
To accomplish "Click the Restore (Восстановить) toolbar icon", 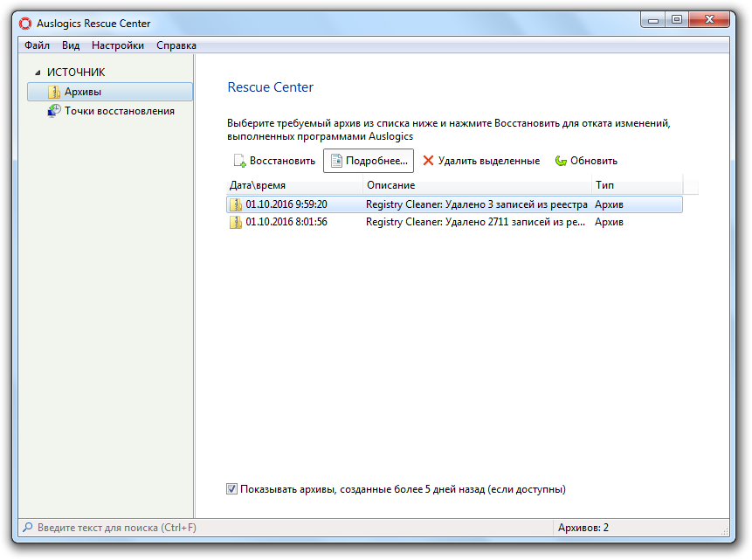I will (239, 161).
